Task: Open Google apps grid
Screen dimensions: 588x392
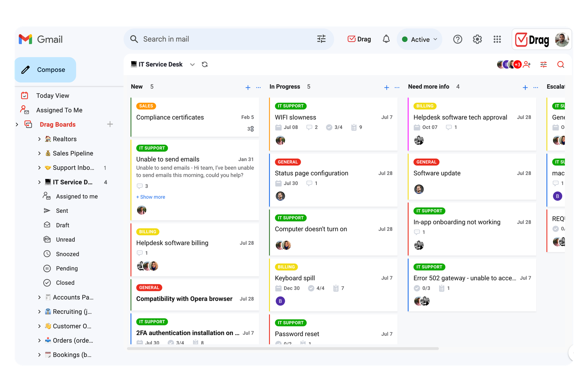Action: coord(497,39)
